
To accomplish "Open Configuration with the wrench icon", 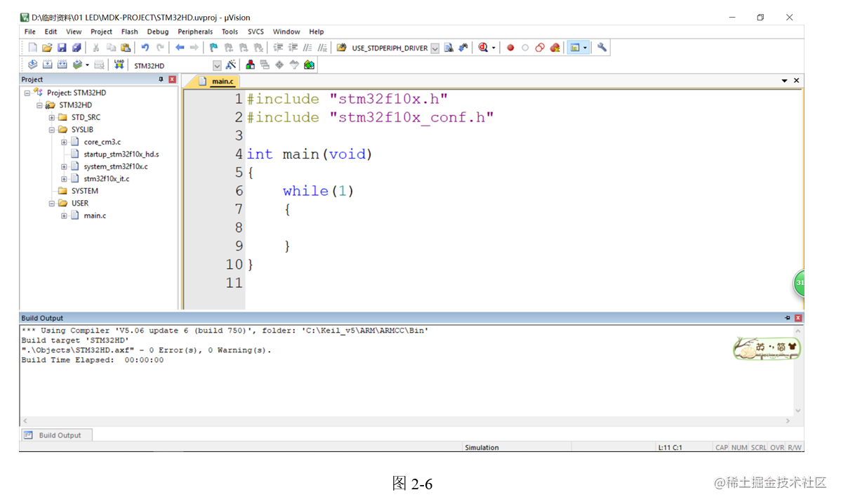I will pyautogui.click(x=602, y=48).
